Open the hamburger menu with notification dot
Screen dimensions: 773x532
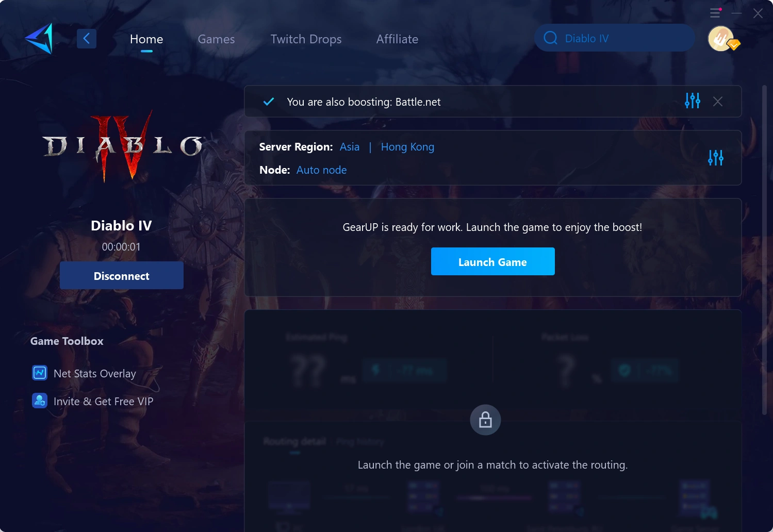(715, 13)
